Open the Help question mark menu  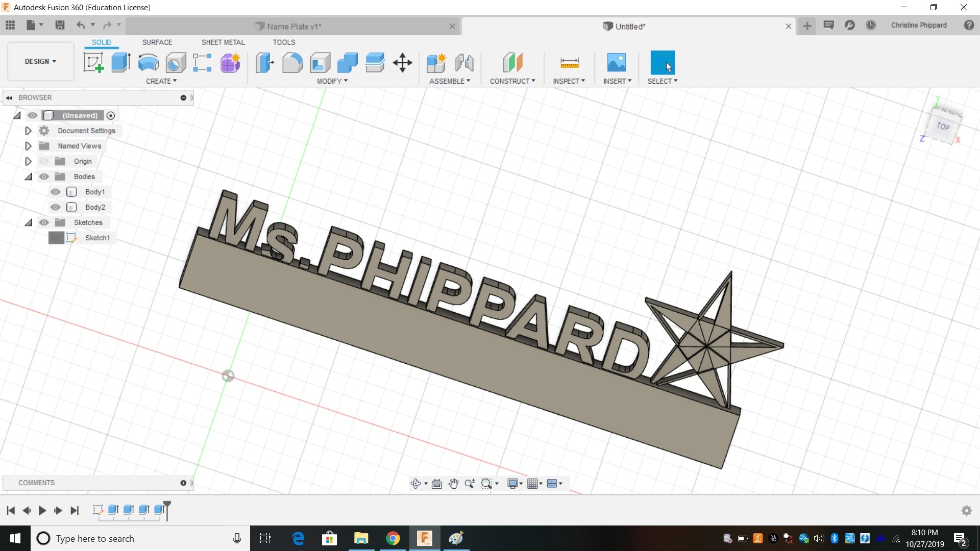(969, 25)
